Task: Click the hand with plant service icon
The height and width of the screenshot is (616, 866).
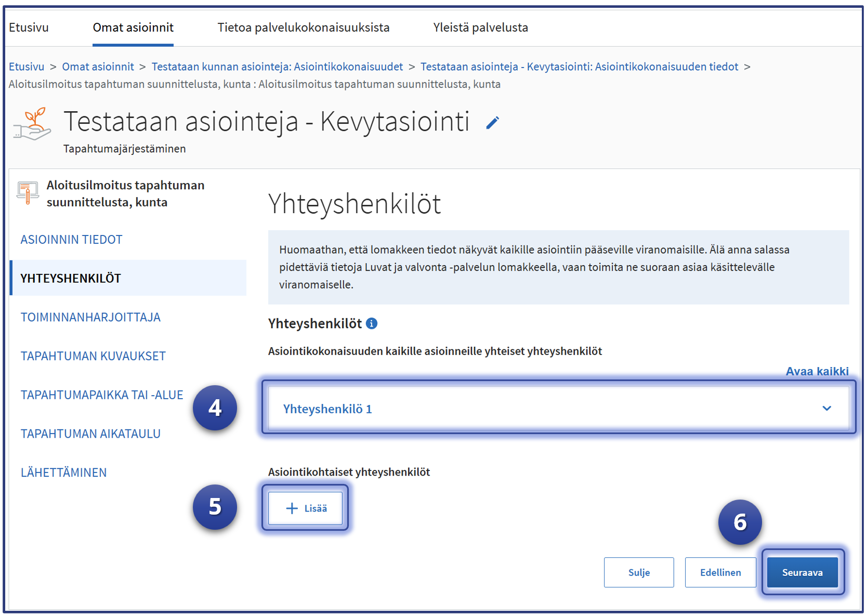Action: point(32,125)
